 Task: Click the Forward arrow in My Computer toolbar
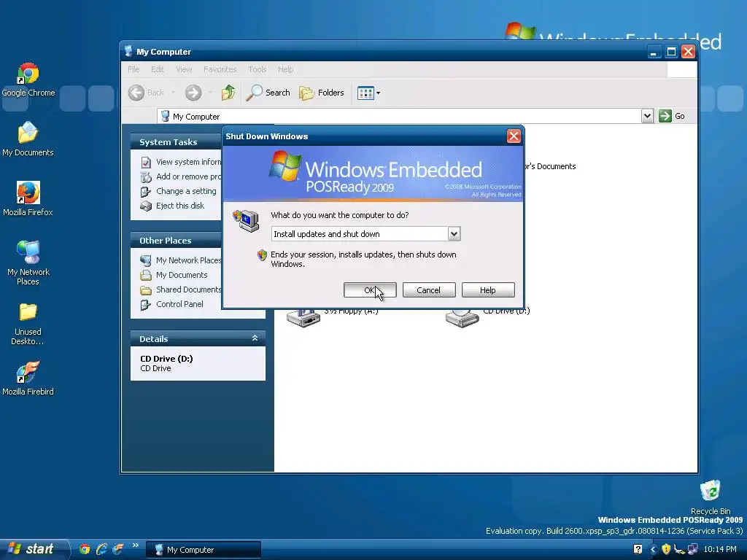point(193,93)
